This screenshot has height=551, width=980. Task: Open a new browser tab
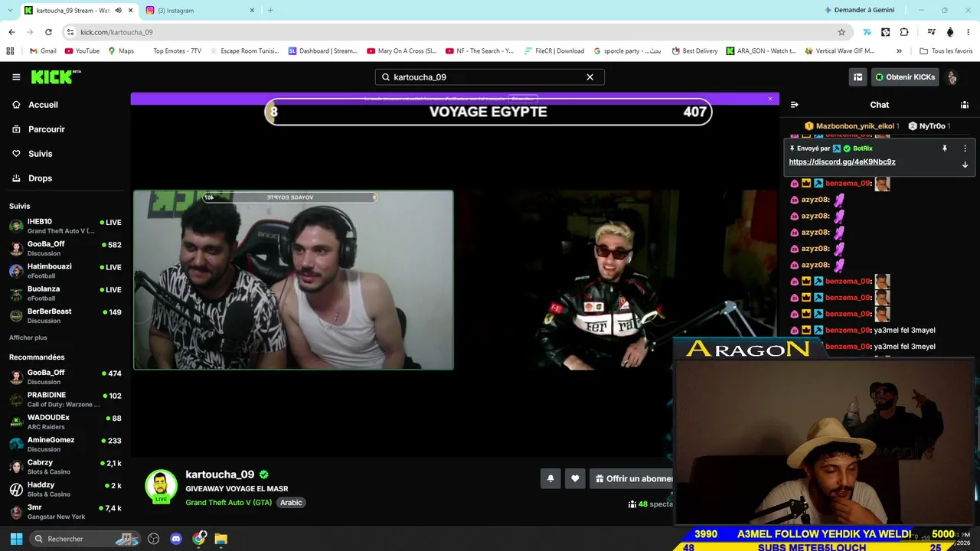[x=270, y=11]
